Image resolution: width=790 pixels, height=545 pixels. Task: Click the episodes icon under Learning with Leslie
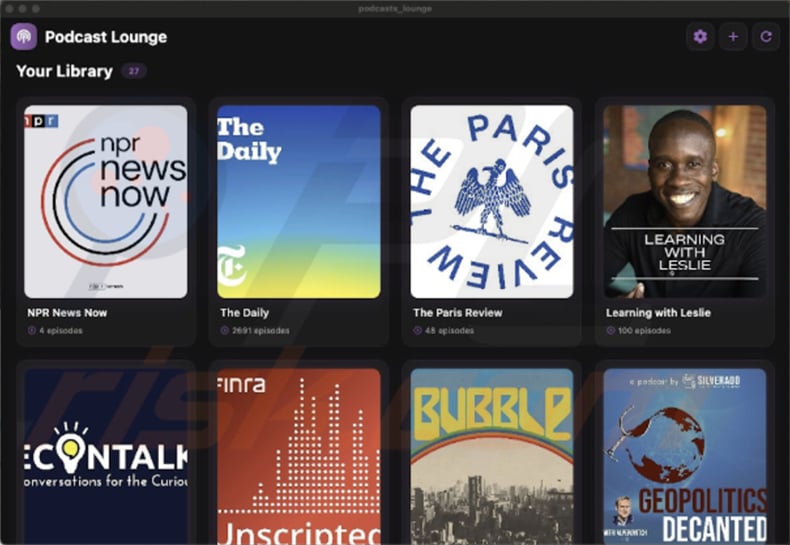point(611,331)
